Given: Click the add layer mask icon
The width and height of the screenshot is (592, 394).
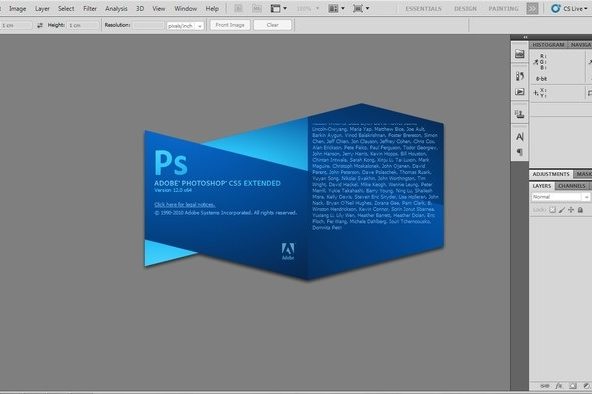Looking at the screenshot, I should click(573, 386).
